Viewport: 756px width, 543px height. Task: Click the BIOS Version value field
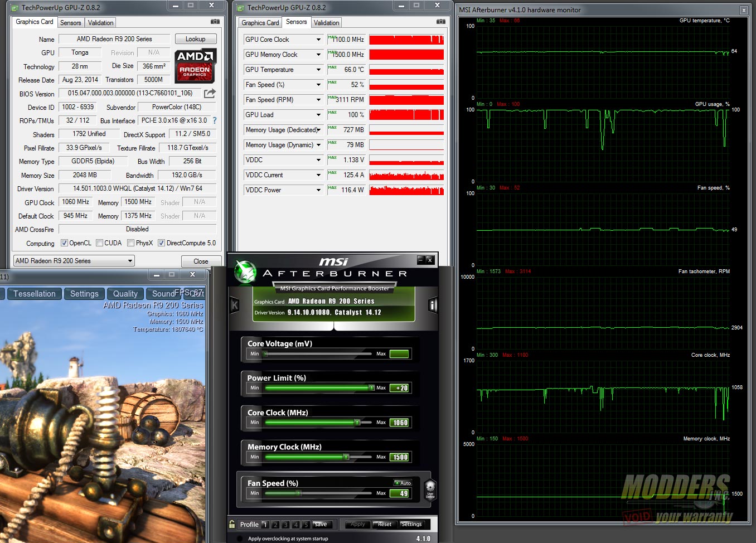[129, 93]
